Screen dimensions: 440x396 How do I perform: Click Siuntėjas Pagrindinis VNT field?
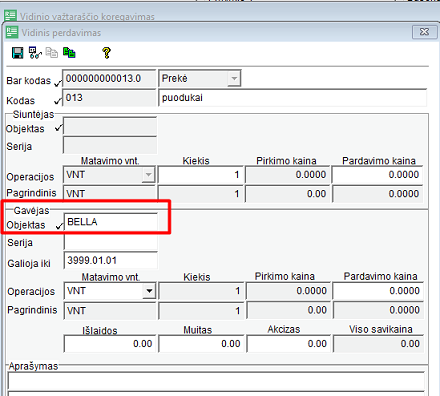pyautogui.click(x=110, y=194)
